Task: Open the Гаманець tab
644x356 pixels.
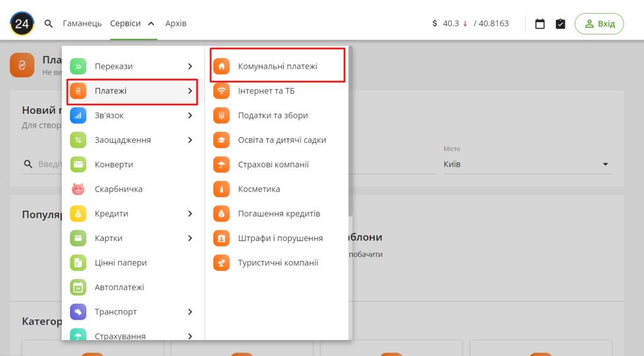Action: coord(82,23)
